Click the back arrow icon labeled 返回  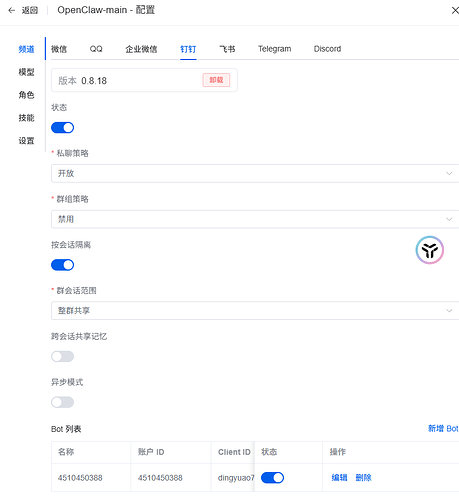(x=12, y=10)
